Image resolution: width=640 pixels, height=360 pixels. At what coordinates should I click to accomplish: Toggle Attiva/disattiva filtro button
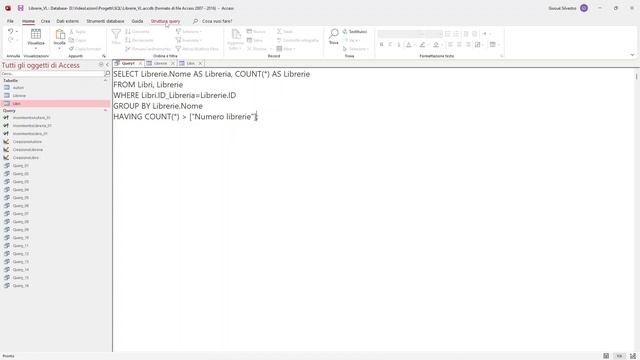tap(197, 49)
